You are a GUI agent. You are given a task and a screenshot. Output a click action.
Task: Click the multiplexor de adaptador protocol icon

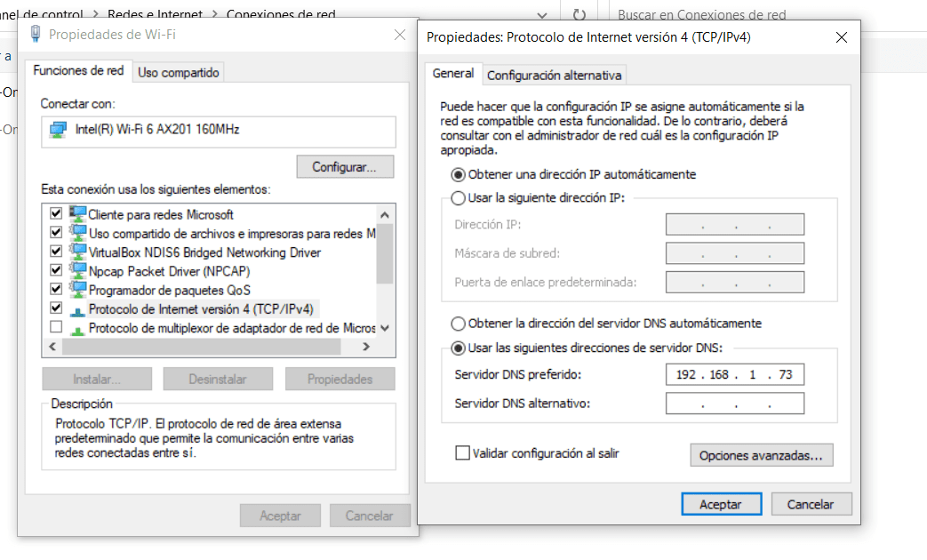77,330
